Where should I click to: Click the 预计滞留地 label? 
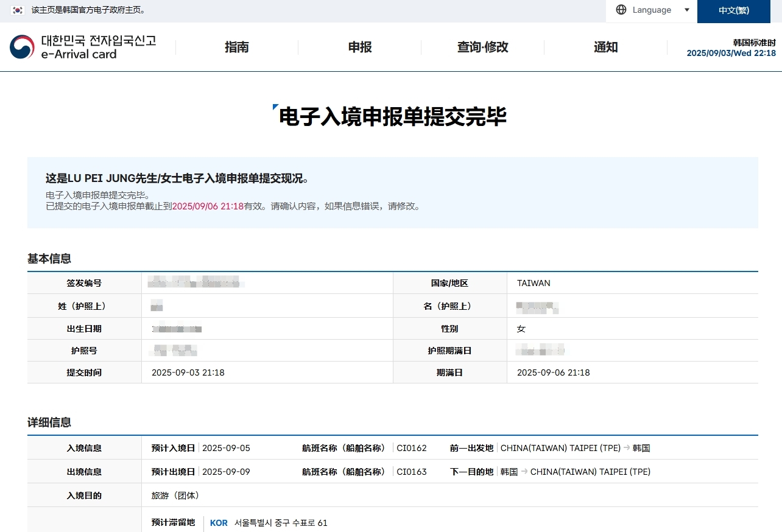click(173, 522)
